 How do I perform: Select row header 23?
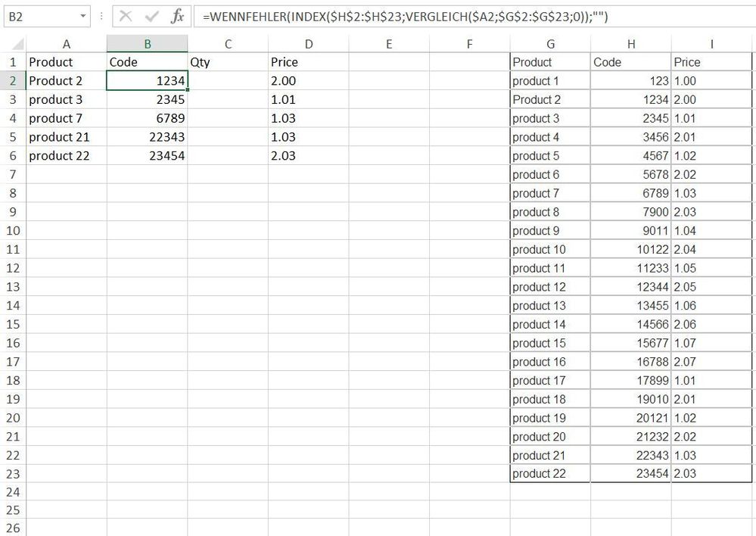11,473
